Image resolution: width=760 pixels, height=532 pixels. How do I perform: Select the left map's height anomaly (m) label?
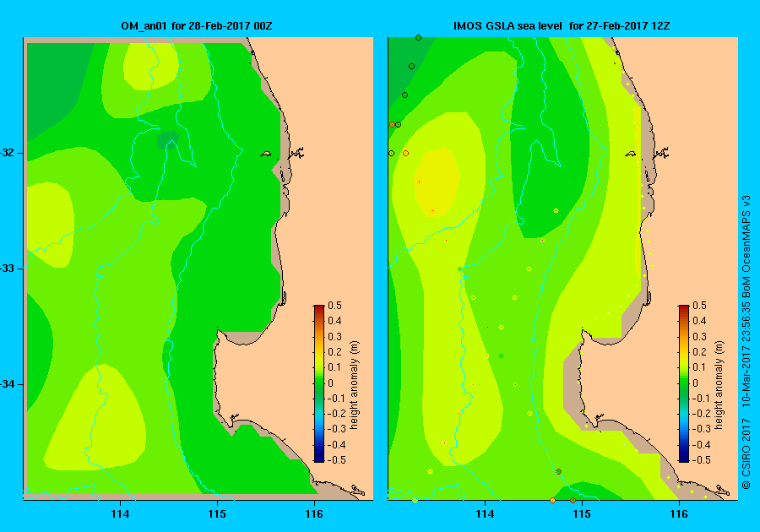click(x=355, y=385)
